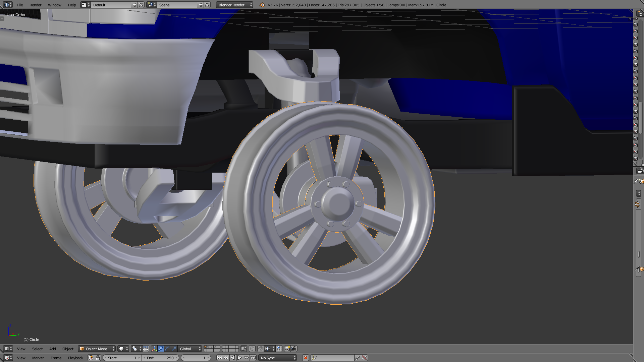Screen dimensions: 644x362
Task: Select the rotate manipulator arc icon
Action: tap(167, 349)
